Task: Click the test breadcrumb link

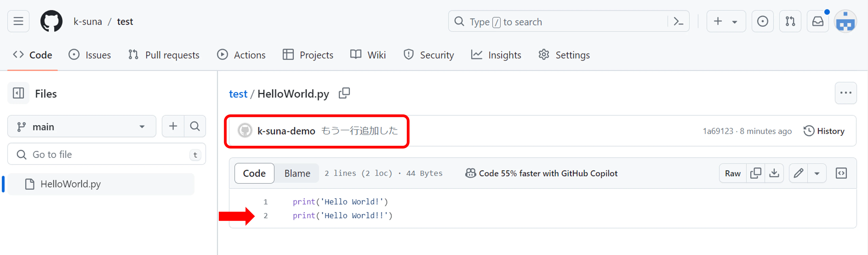Action: click(x=238, y=94)
